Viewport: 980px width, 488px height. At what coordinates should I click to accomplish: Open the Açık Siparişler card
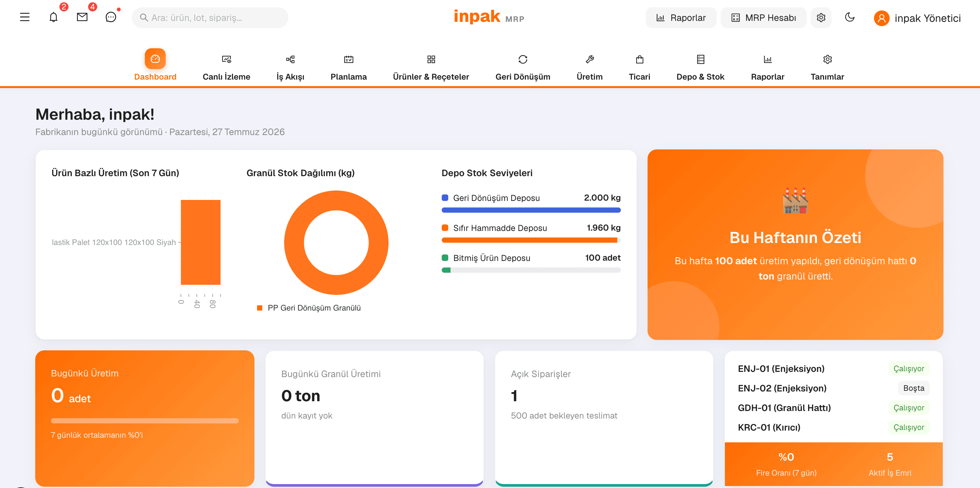point(604,418)
